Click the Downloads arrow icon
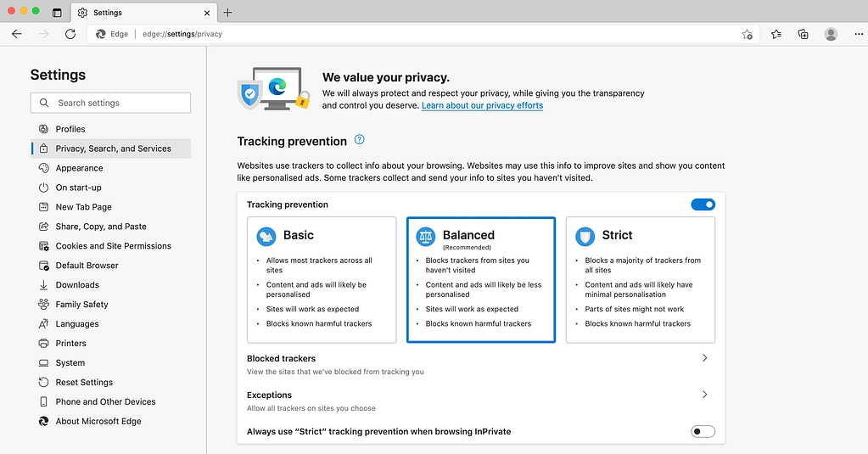 pos(44,285)
